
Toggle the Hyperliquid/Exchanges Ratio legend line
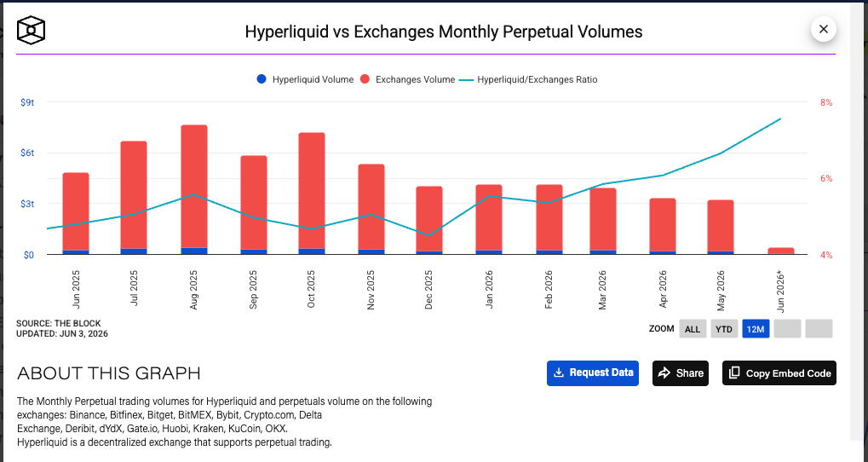coord(528,80)
